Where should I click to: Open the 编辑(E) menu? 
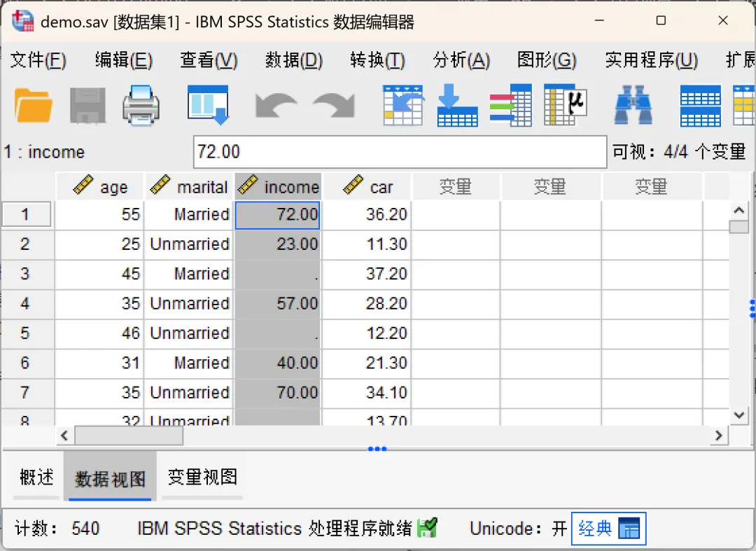point(123,60)
